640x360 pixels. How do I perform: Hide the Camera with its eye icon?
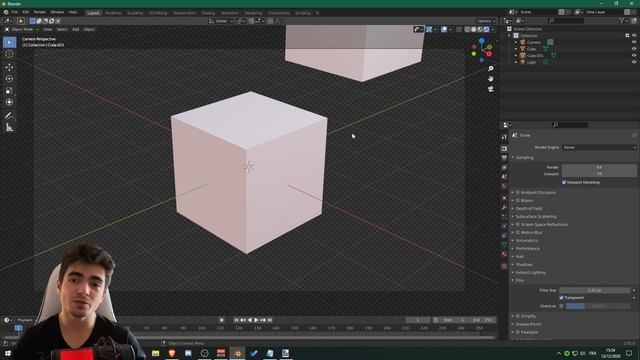(634, 42)
